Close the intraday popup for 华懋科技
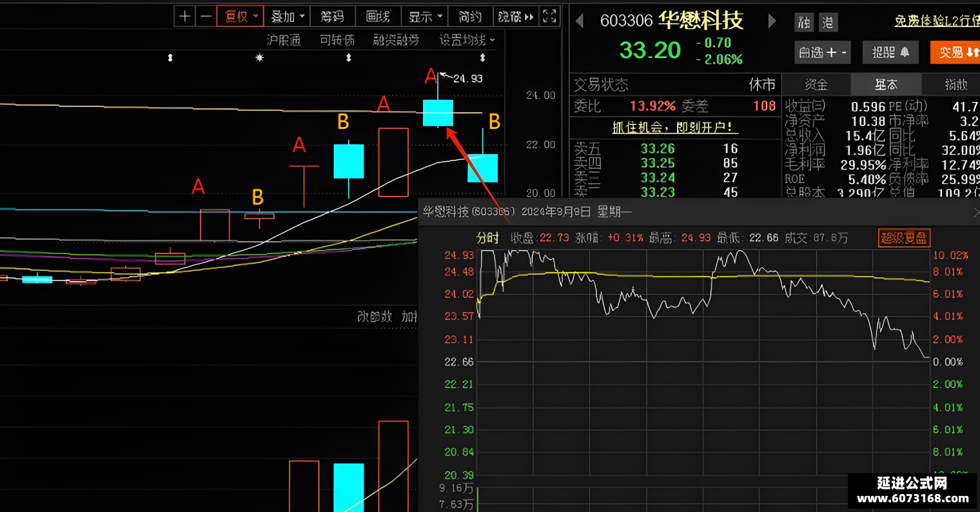Screen dimensions: 980x512 pos(975,212)
